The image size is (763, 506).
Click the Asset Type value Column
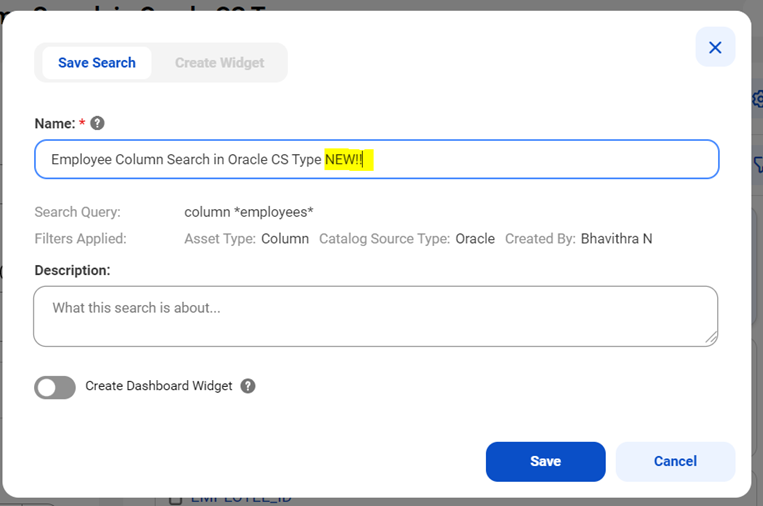[x=285, y=239]
